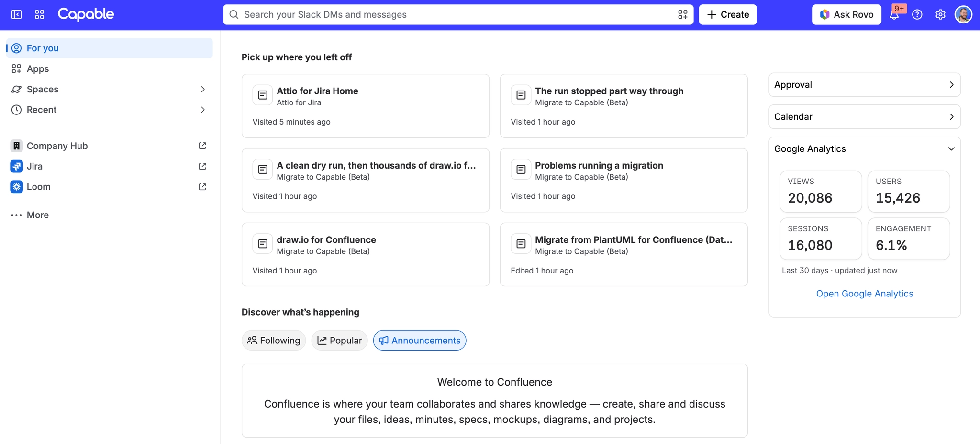980x444 pixels.
Task: Focus the Slack DMs and messages search field
Action: (x=458, y=14)
